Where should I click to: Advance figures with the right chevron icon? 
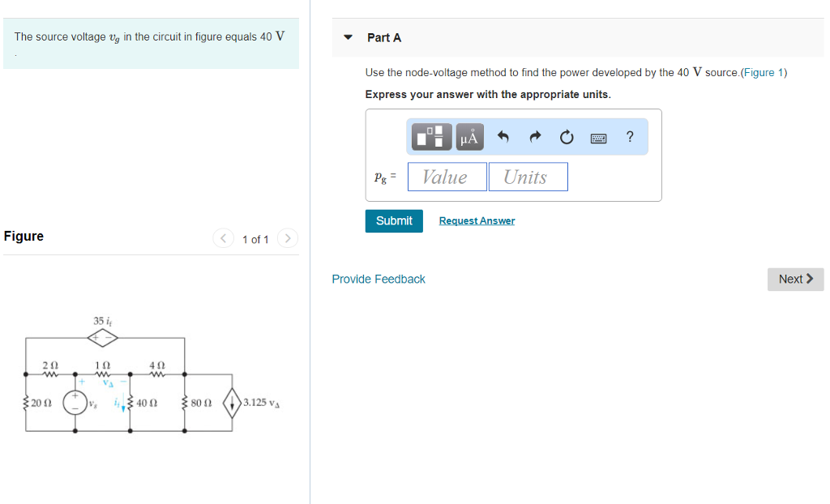(288, 238)
